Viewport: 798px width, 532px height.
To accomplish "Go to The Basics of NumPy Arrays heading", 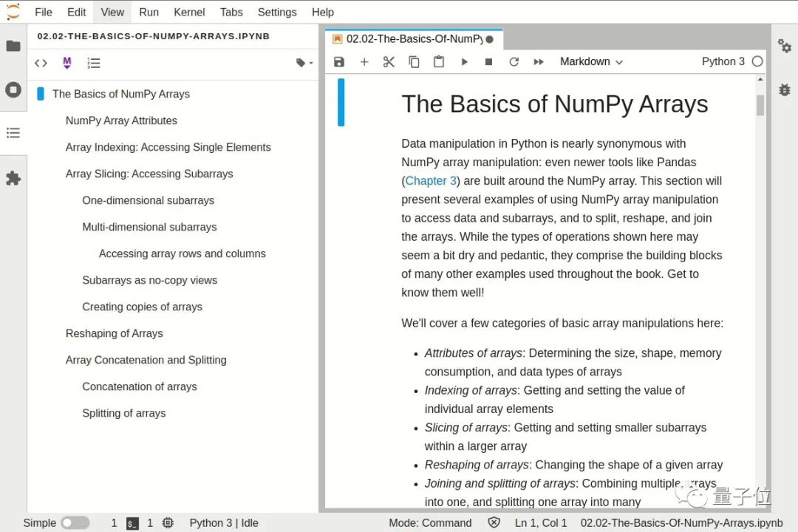I will click(121, 94).
